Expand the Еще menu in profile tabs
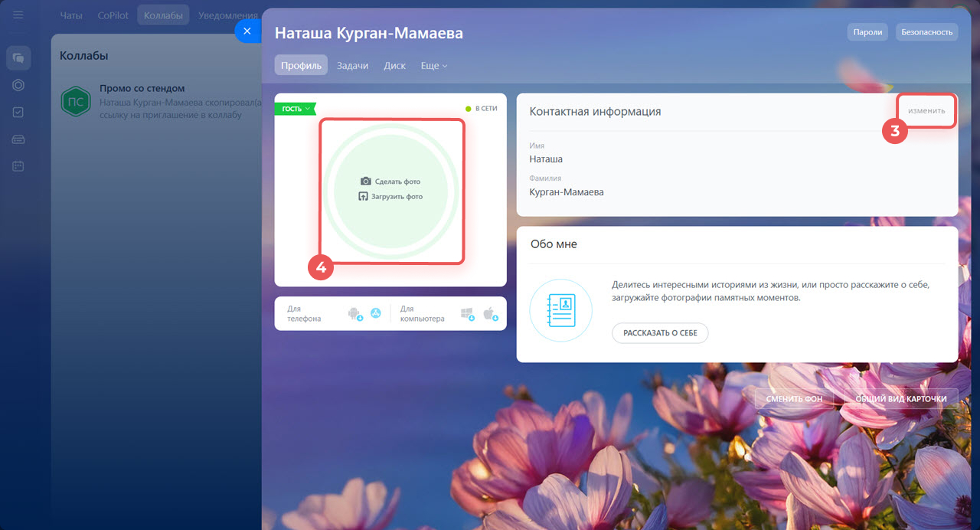 [x=434, y=66]
